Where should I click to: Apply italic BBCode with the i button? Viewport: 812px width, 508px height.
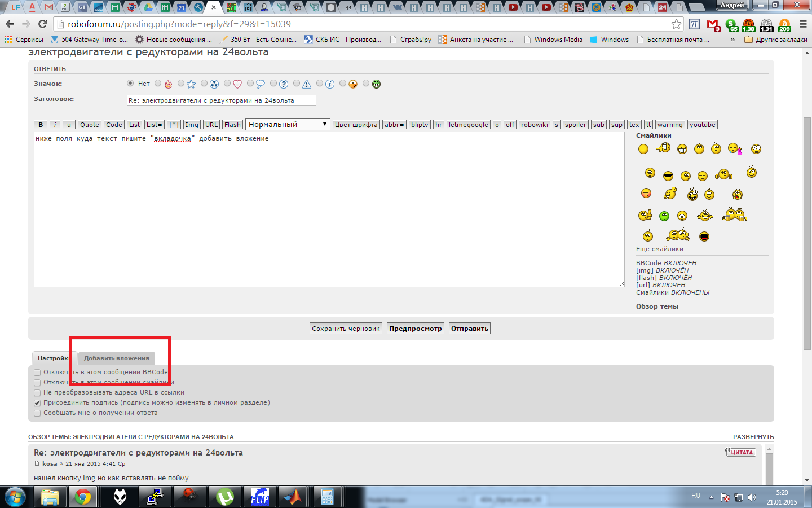[x=55, y=125]
